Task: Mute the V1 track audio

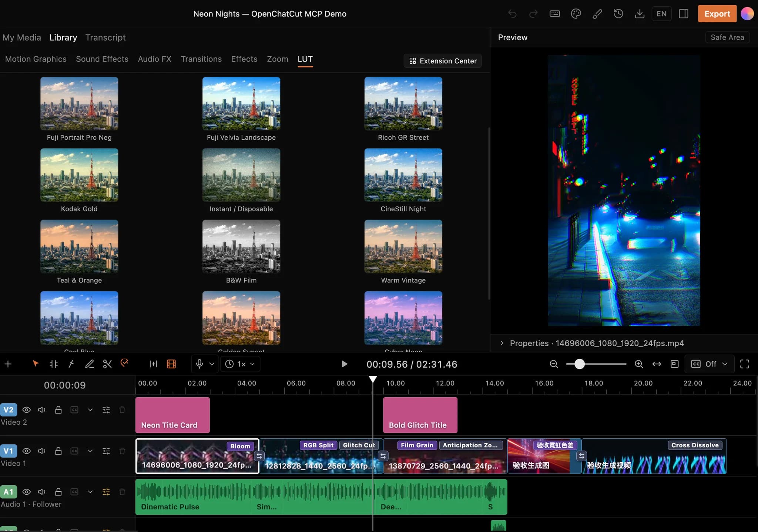Action: 42,451
